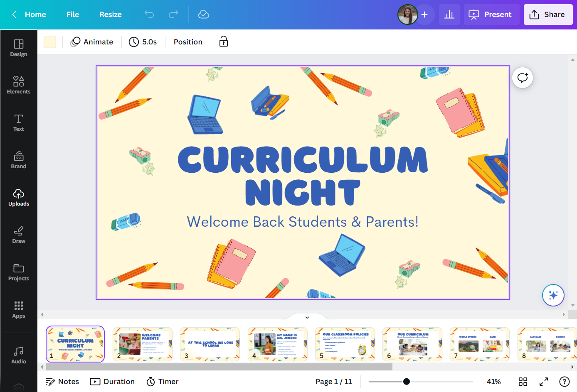
Task: Select the Text tool in sidebar
Action: tap(19, 123)
